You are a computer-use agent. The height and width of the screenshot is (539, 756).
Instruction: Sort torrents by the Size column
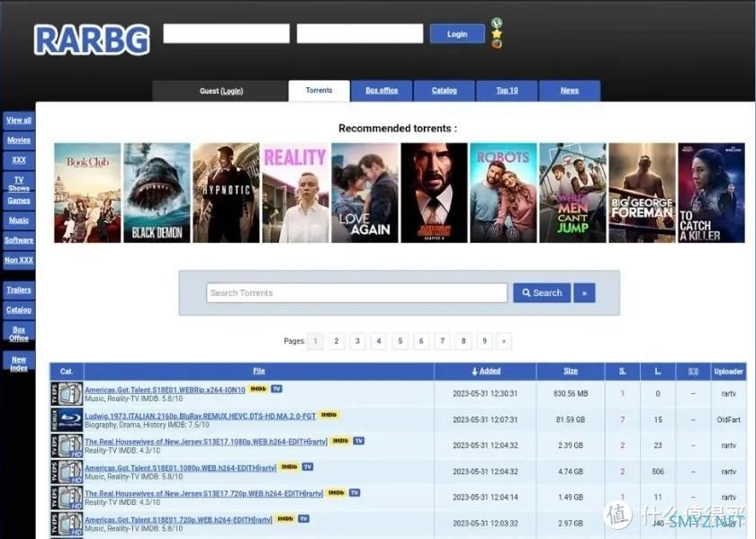[x=571, y=372]
